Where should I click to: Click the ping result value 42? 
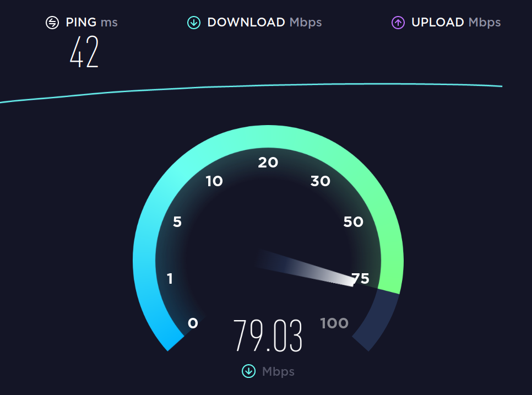click(x=84, y=52)
